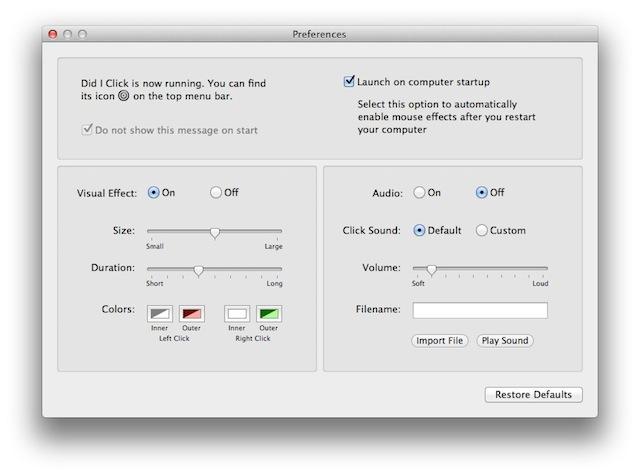This screenshot has height=476, width=640.
Task: Close the Preferences window with the red button
Action: point(53,35)
